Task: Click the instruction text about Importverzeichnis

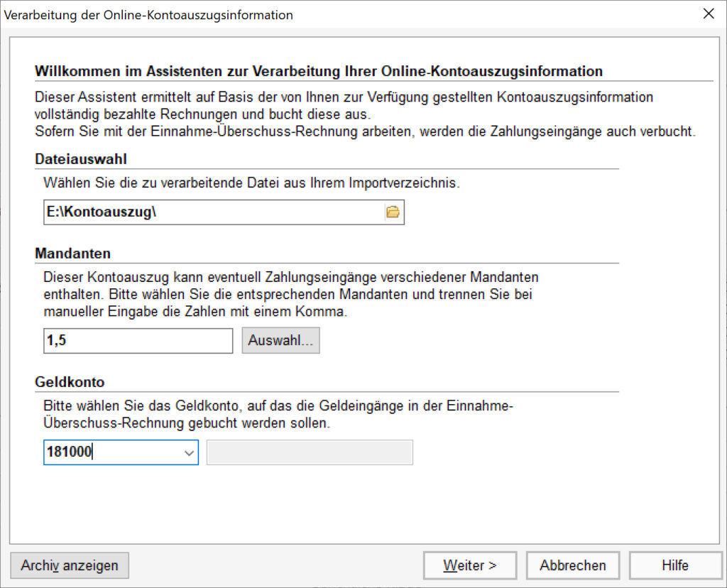Action: point(251,183)
